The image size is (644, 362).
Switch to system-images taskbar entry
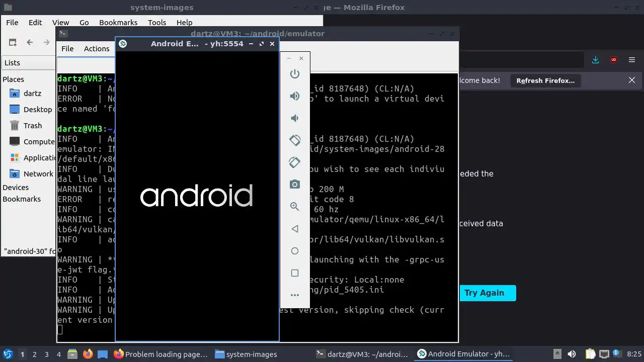pyautogui.click(x=262, y=354)
